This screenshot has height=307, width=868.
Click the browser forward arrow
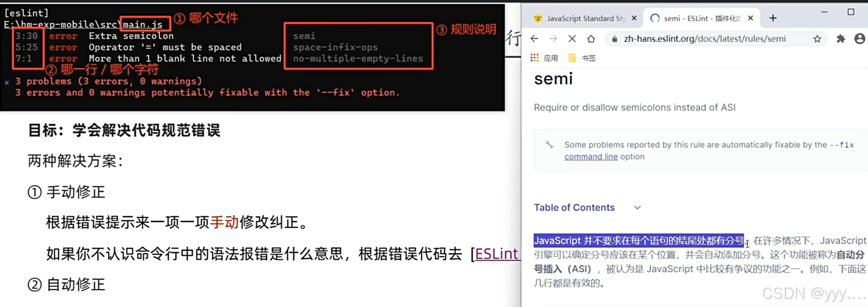[x=553, y=39]
